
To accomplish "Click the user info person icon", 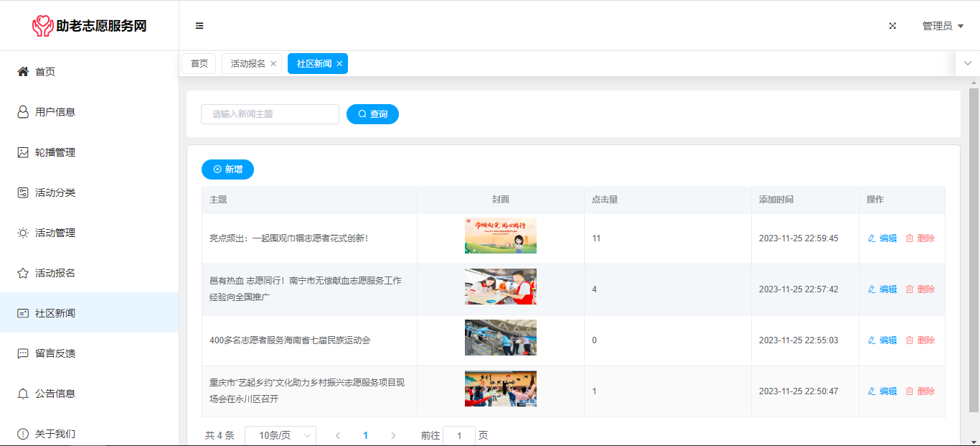I will click(23, 112).
